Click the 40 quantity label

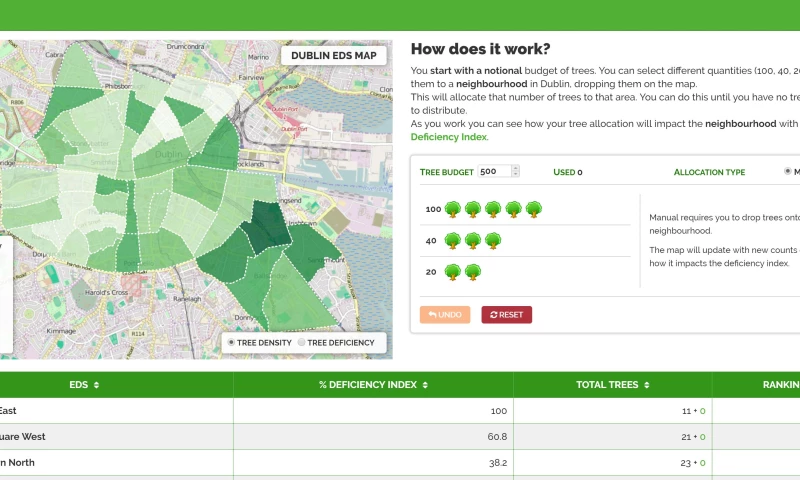431,241
